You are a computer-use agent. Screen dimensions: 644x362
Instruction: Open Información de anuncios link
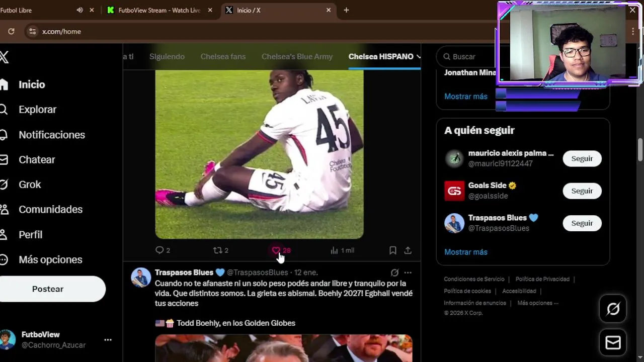(475, 303)
